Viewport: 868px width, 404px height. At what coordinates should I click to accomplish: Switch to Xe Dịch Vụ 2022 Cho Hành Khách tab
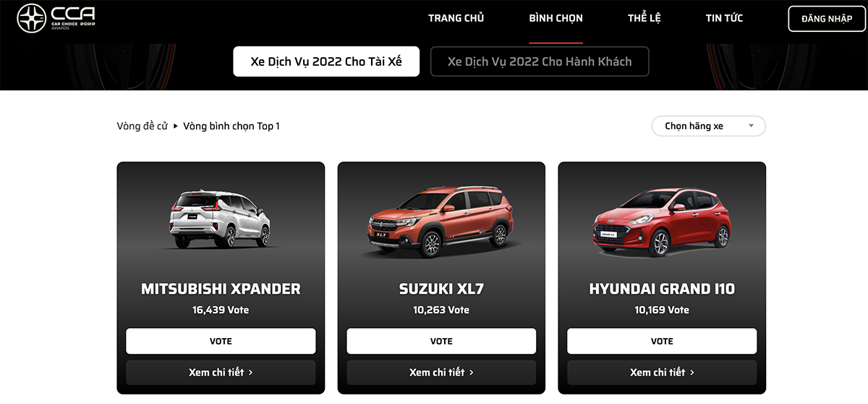pos(540,62)
